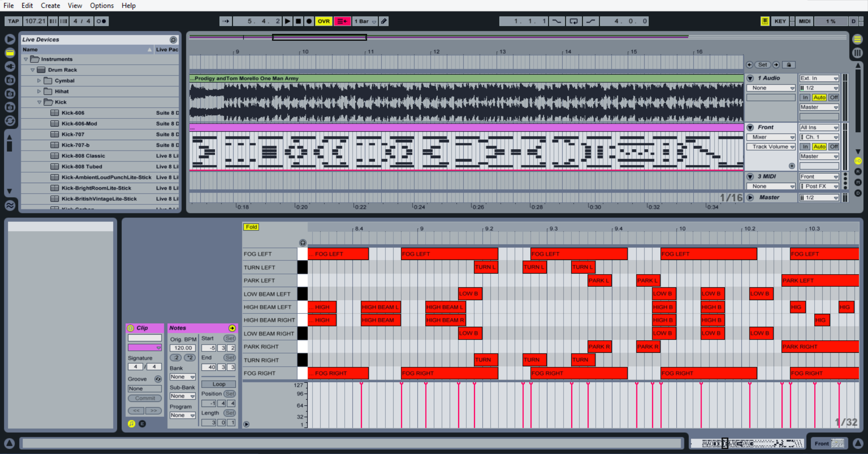
Task: Click the TAP tempo button
Action: pos(14,21)
